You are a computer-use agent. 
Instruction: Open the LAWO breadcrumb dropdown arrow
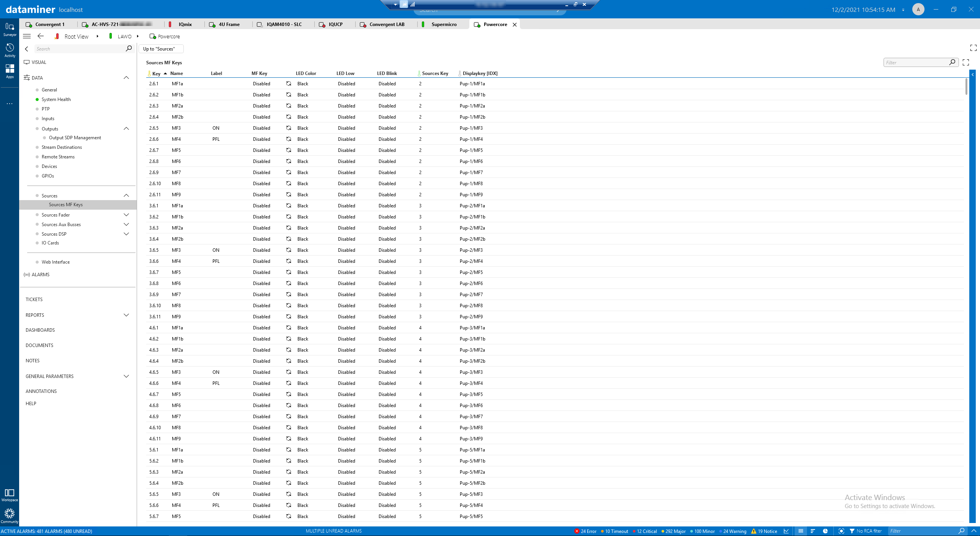pos(138,36)
